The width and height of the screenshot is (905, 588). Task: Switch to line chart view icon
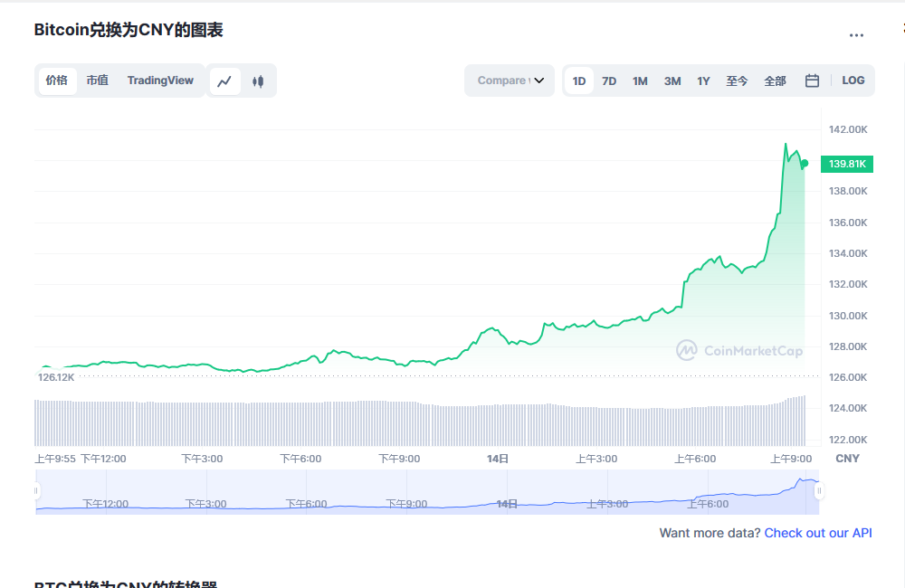[x=224, y=81]
